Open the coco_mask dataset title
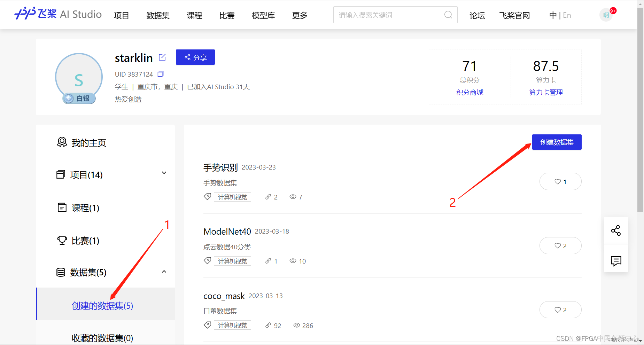The width and height of the screenshot is (644, 345). click(x=224, y=296)
